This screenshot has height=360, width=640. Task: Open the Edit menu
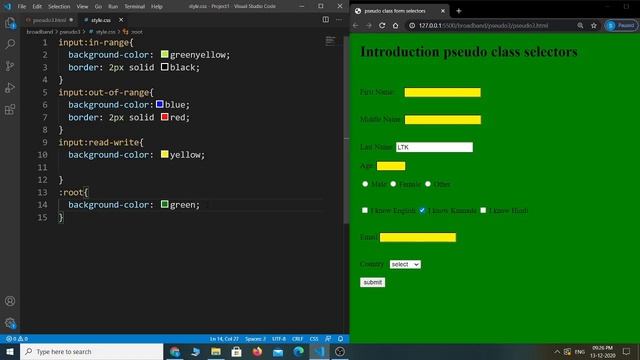coord(37,6)
